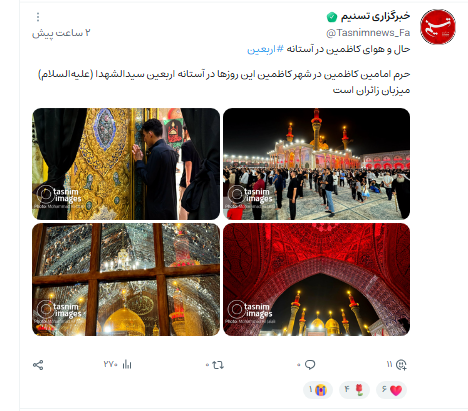Open the red illuminated archway photo
Image resolution: width=468 pixels, height=411 pixels.
pyautogui.click(x=316, y=279)
